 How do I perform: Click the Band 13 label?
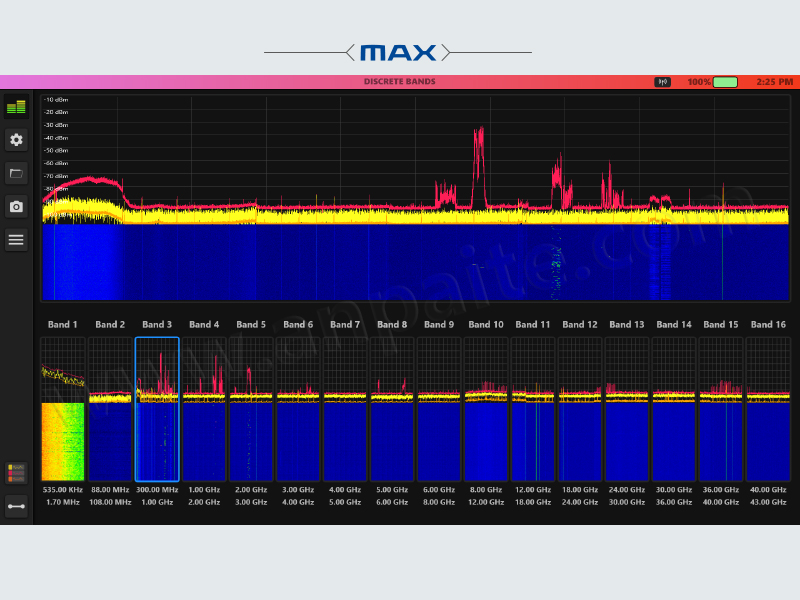627,325
